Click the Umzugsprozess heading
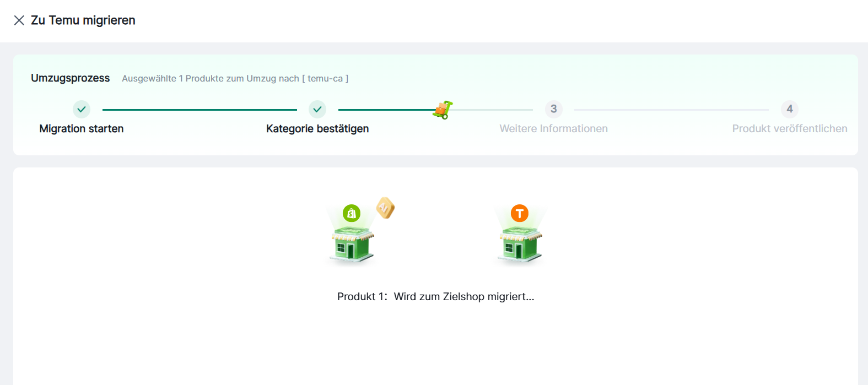 [x=71, y=78]
